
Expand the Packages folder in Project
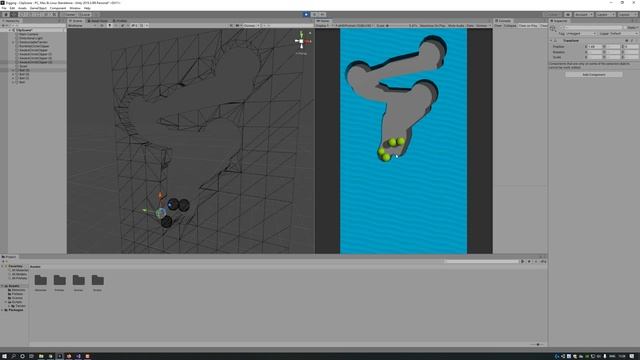[2, 310]
